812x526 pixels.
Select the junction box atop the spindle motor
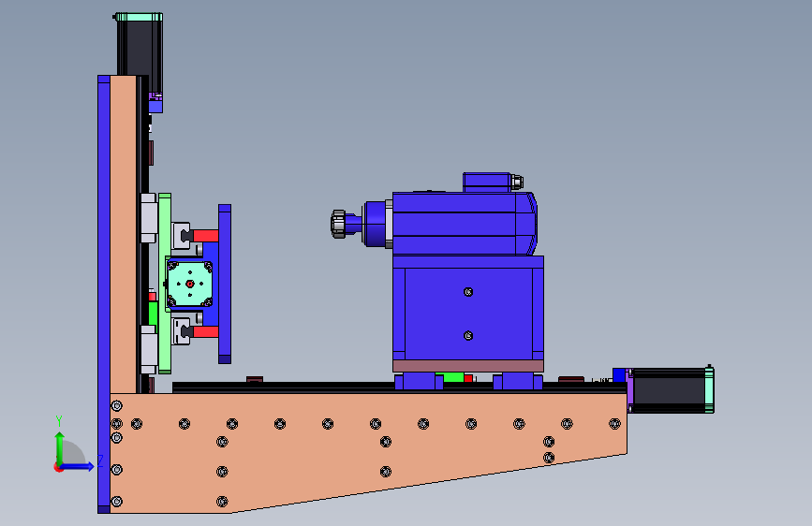click(486, 183)
